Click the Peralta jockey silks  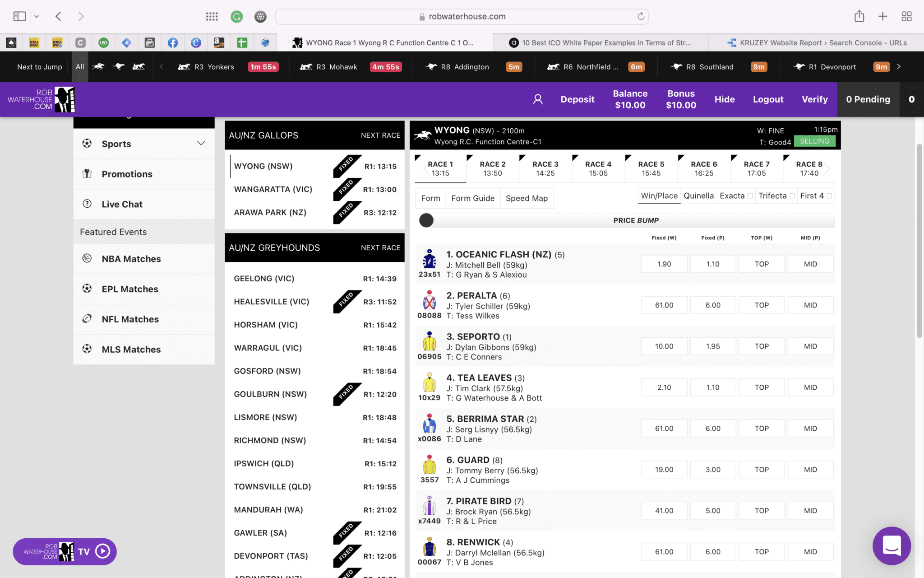pos(429,300)
